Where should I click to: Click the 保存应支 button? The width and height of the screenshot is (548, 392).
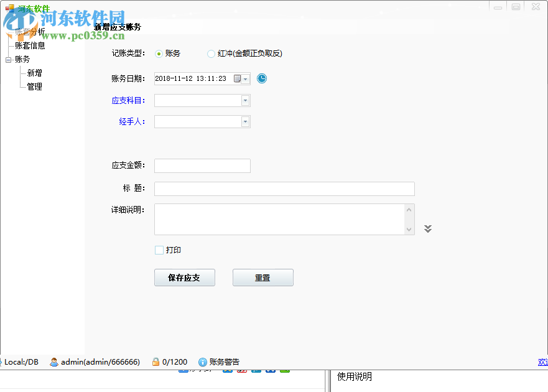click(x=184, y=278)
